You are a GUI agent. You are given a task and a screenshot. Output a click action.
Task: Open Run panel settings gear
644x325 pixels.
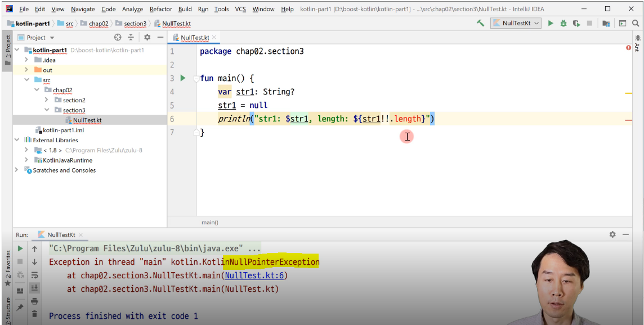pyautogui.click(x=612, y=234)
